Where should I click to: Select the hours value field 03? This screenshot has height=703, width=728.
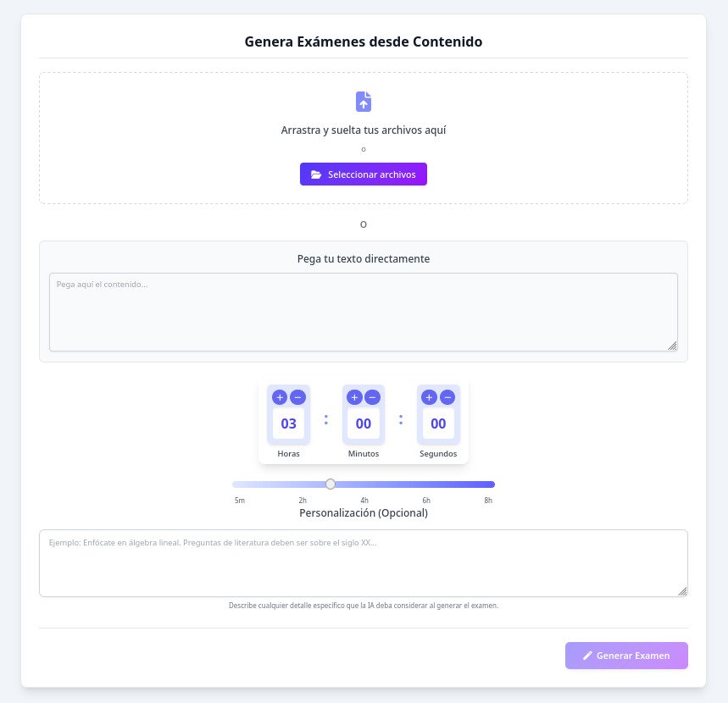[x=288, y=423]
